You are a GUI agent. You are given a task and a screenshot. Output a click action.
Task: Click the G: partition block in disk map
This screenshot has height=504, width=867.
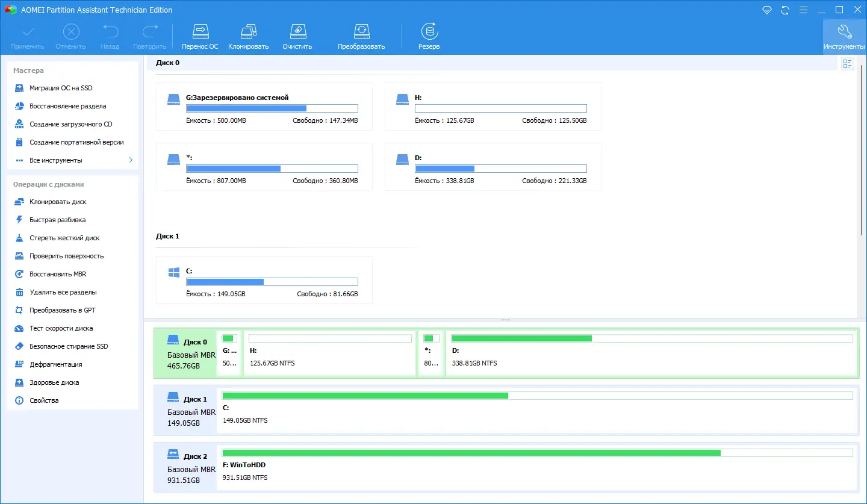[229, 353]
